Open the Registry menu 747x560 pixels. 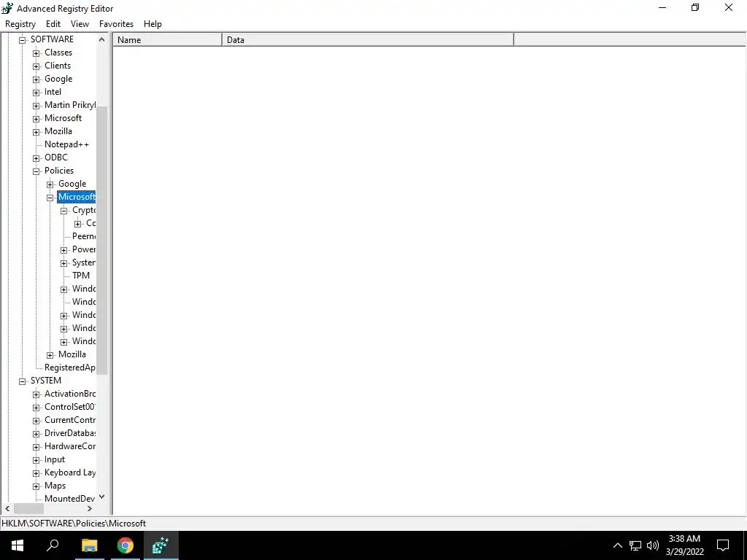(20, 24)
